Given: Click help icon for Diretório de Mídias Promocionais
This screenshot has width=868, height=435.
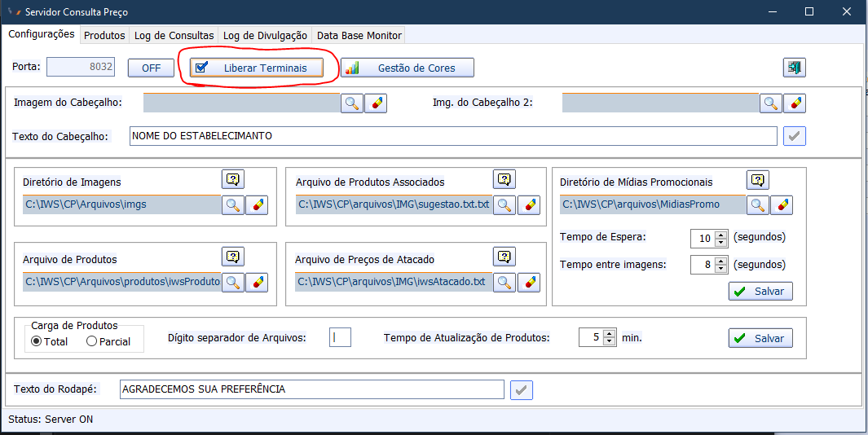Looking at the screenshot, I should tap(758, 180).
